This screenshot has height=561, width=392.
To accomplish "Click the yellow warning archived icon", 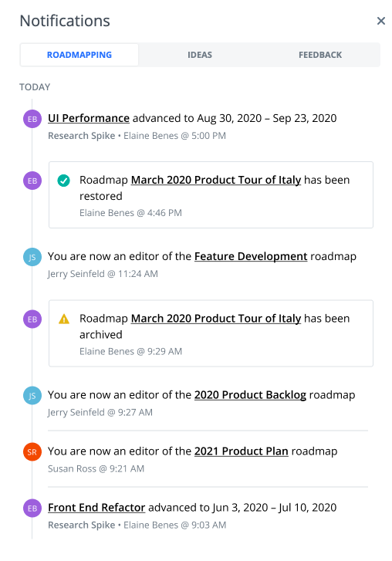I will [x=64, y=319].
